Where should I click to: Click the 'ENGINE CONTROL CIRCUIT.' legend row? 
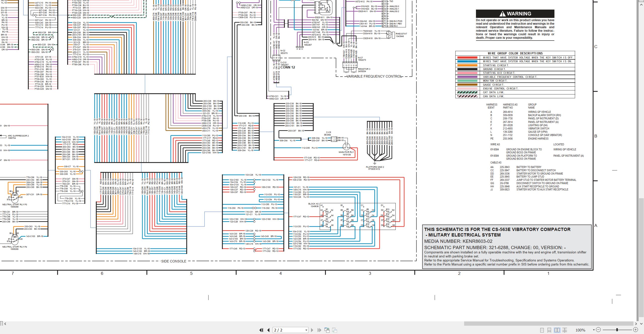(x=515, y=88)
